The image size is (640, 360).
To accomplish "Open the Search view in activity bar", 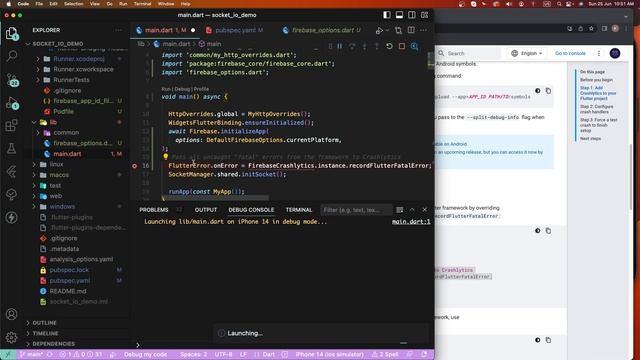I will coord(11,56).
